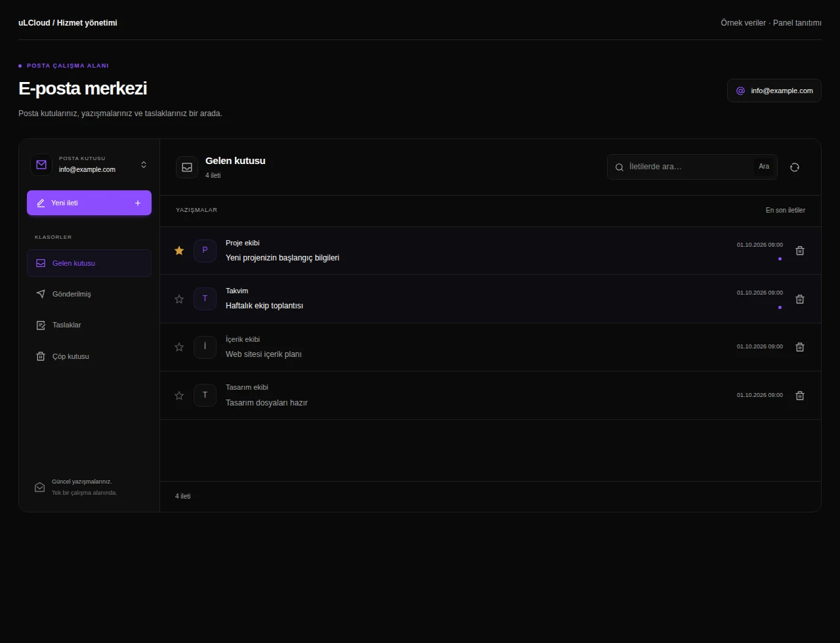Click the uLCloud / Hizmet yönetimi title
840x643 pixels.
point(68,23)
